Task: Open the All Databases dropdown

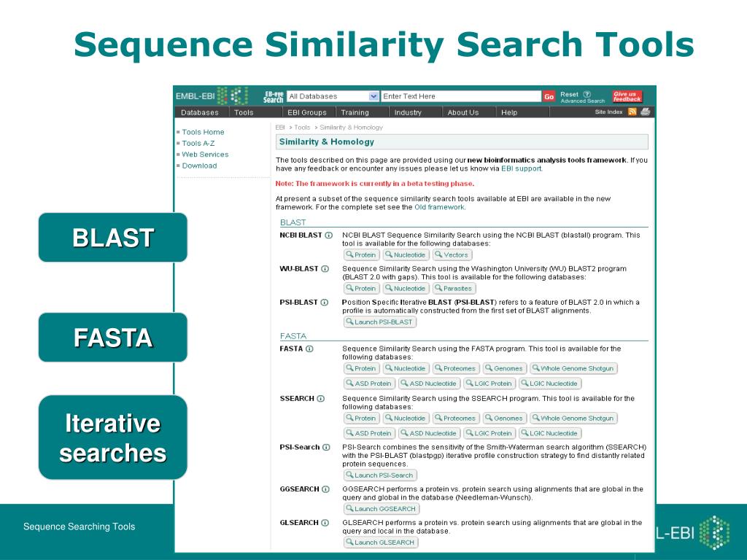Action: coord(333,96)
